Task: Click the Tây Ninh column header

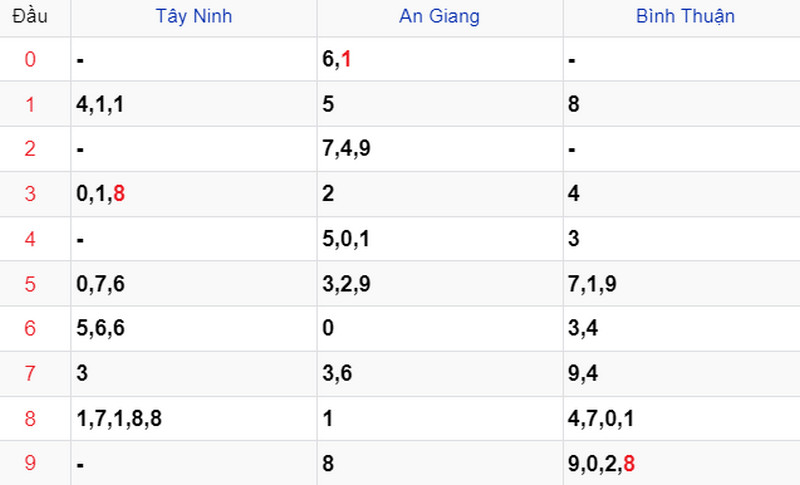Action: [194, 16]
